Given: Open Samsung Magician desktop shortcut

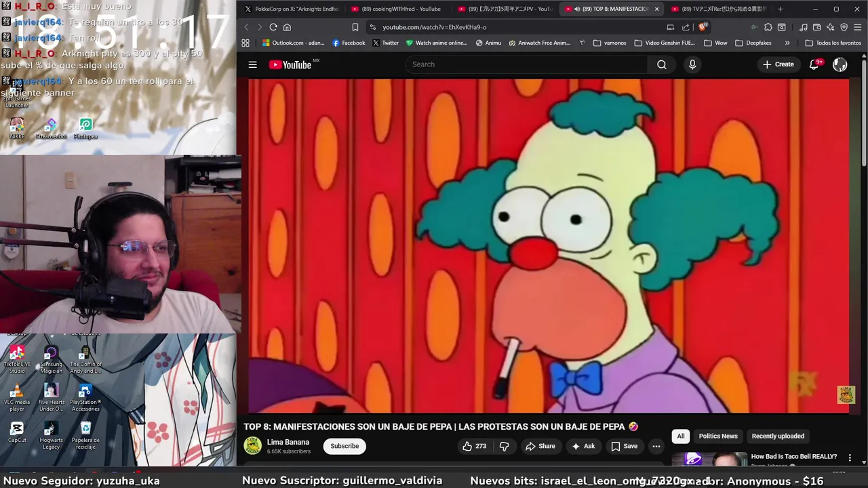Looking at the screenshot, I should click(x=51, y=360).
